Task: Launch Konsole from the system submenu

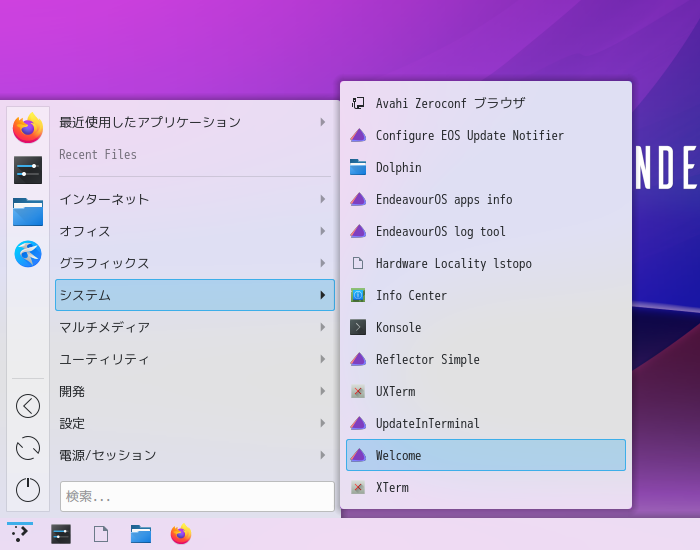Action: pyautogui.click(x=486, y=327)
